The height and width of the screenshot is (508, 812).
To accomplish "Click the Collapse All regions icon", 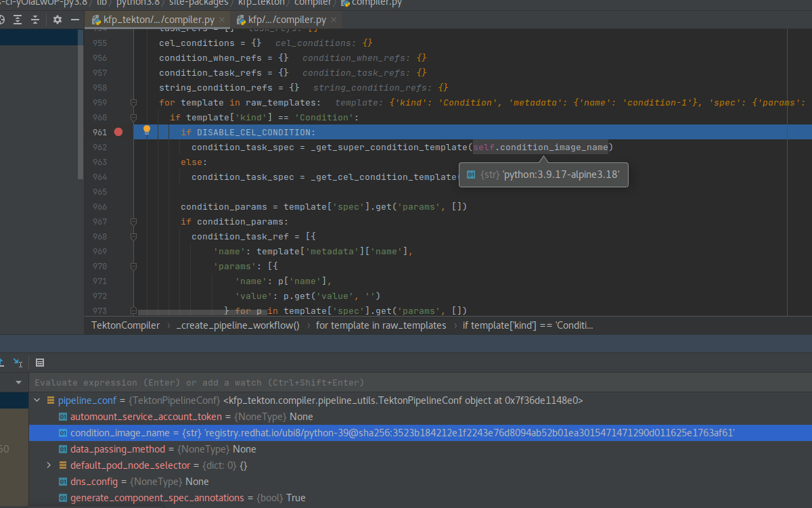I will (33, 20).
